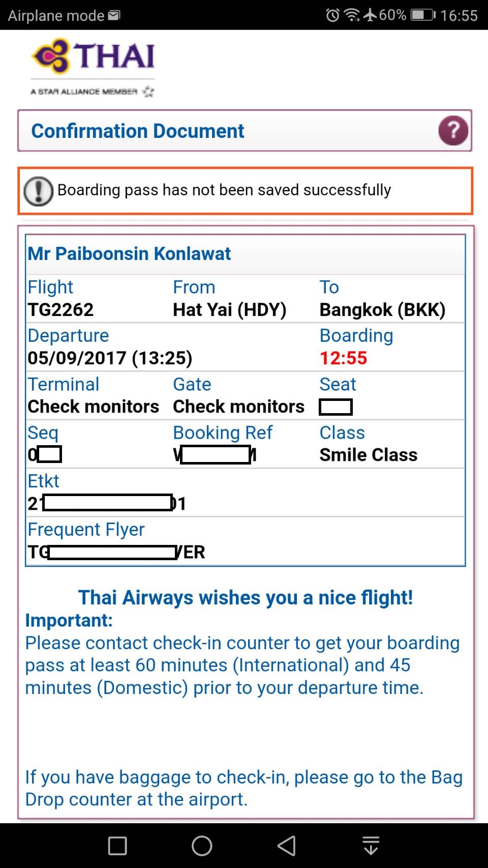The height and width of the screenshot is (868, 488).
Task: Tap the warning exclamation icon
Action: (x=38, y=191)
